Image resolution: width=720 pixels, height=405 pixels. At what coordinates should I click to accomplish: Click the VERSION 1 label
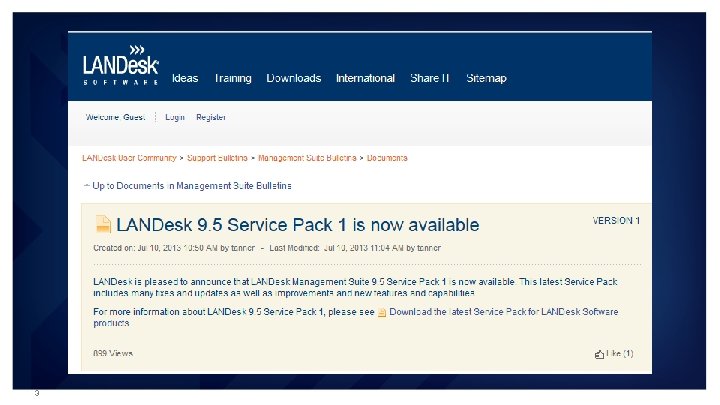click(x=616, y=221)
